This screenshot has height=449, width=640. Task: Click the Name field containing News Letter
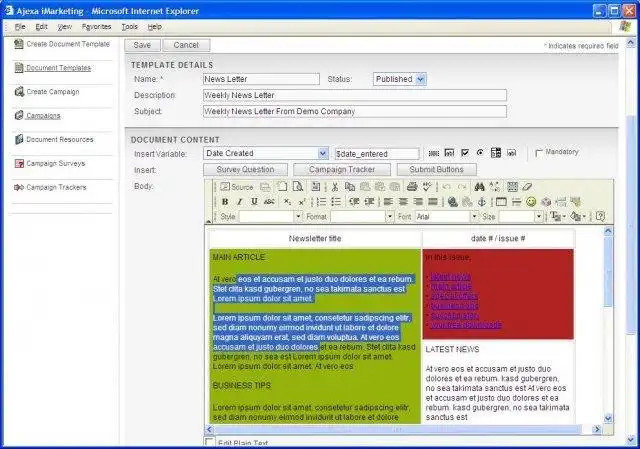(261, 79)
